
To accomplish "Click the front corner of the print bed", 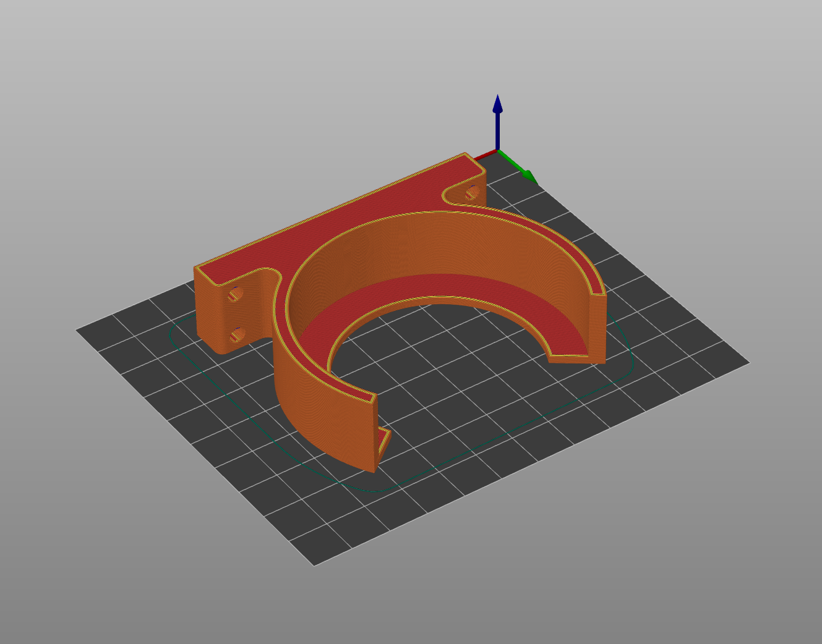I will [x=314, y=564].
